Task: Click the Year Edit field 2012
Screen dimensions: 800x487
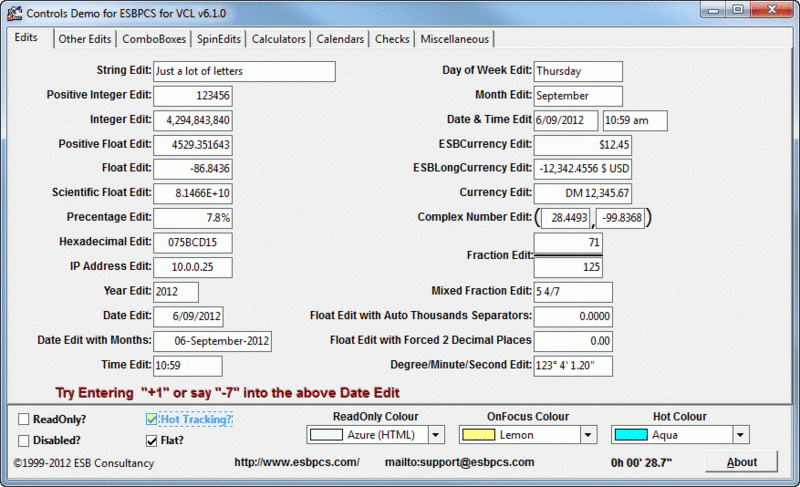Action: [176, 292]
